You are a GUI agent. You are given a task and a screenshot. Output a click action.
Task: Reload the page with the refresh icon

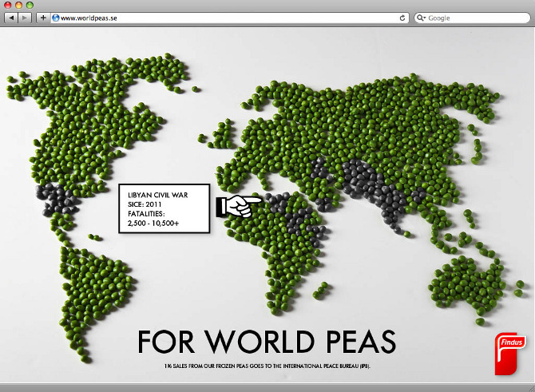pyautogui.click(x=402, y=18)
